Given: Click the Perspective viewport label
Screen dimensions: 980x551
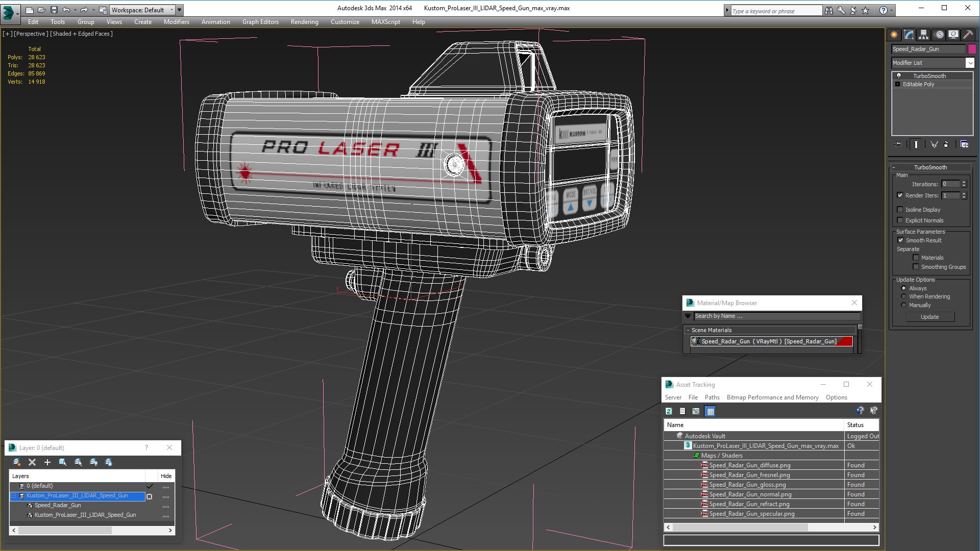Looking at the screenshot, I should [x=31, y=34].
